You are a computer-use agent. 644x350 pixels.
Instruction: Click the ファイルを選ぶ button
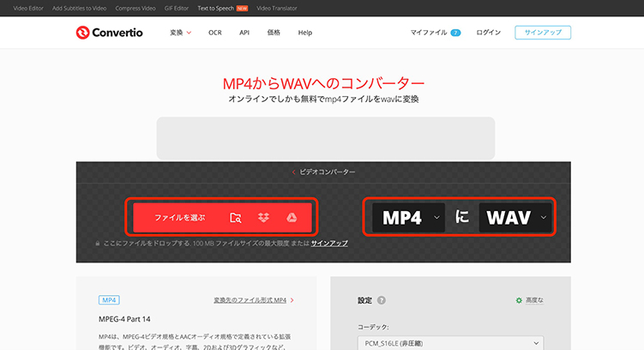tap(222, 218)
